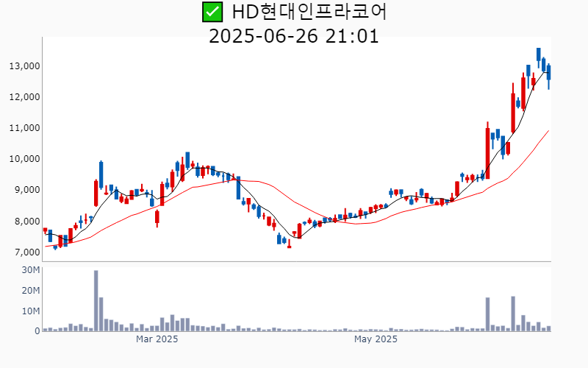Screen dimensions: 588x368
Task: Click the green checkmark icon beside the title
Action: (x=212, y=12)
